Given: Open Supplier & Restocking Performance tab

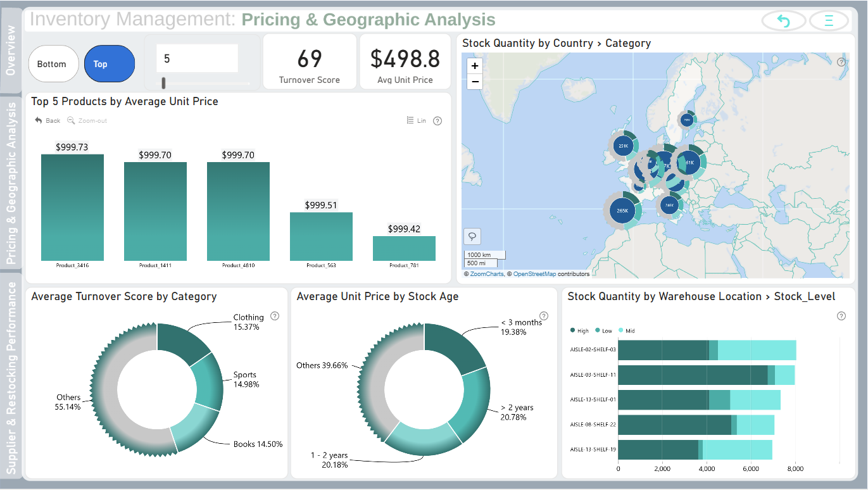Looking at the screenshot, I should 11,377.
